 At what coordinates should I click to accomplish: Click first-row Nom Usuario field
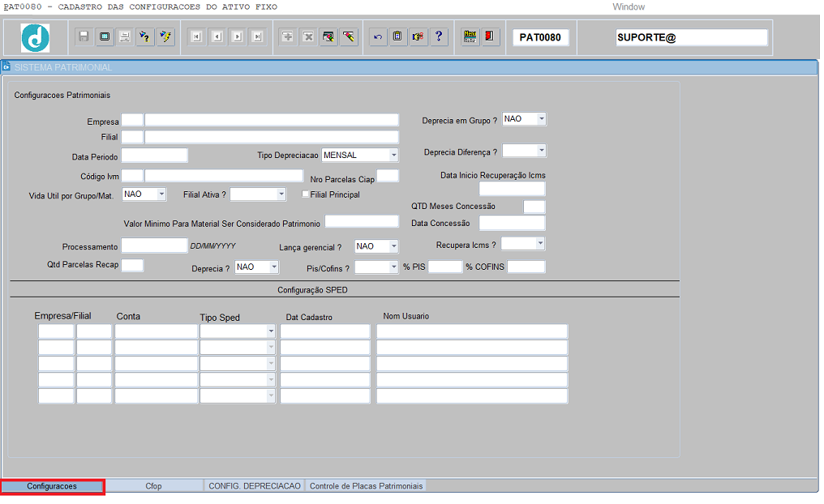(x=472, y=331)
